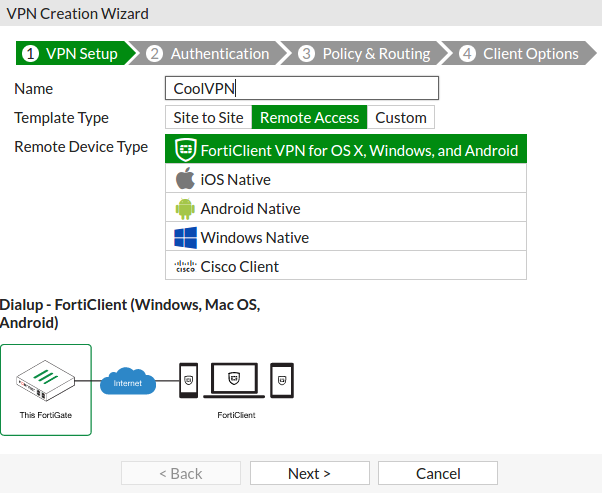Click the Dialup - FortiClient heading text

point(130,314)
